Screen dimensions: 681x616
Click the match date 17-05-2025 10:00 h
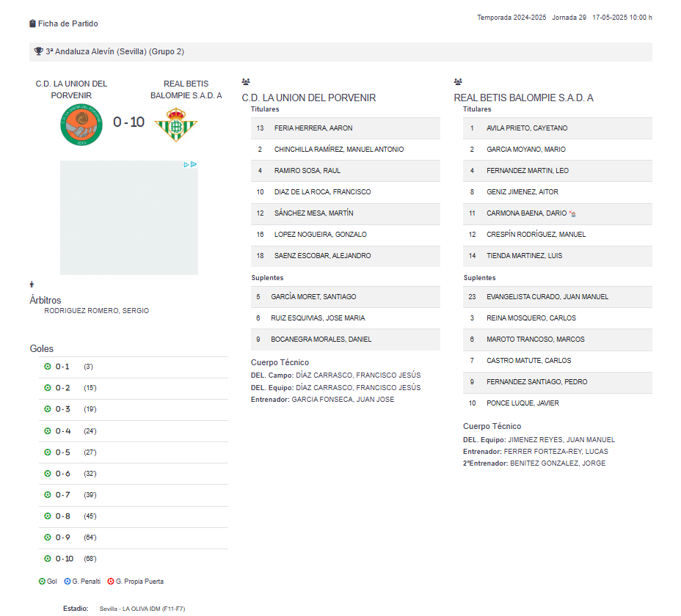(x=622, y=18)
